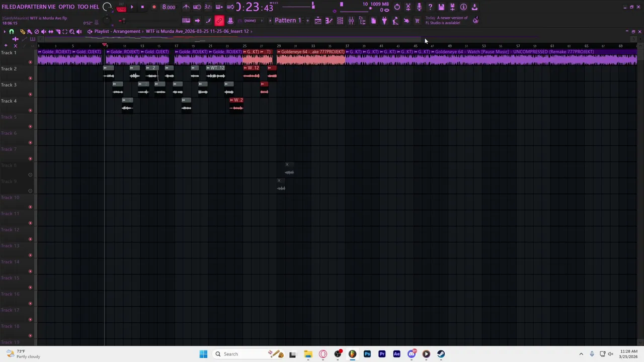Image resolution: width=644 pixels, height=362 pixels.
Task: Open the OPTIO(NS) menu
Action: 66,7
